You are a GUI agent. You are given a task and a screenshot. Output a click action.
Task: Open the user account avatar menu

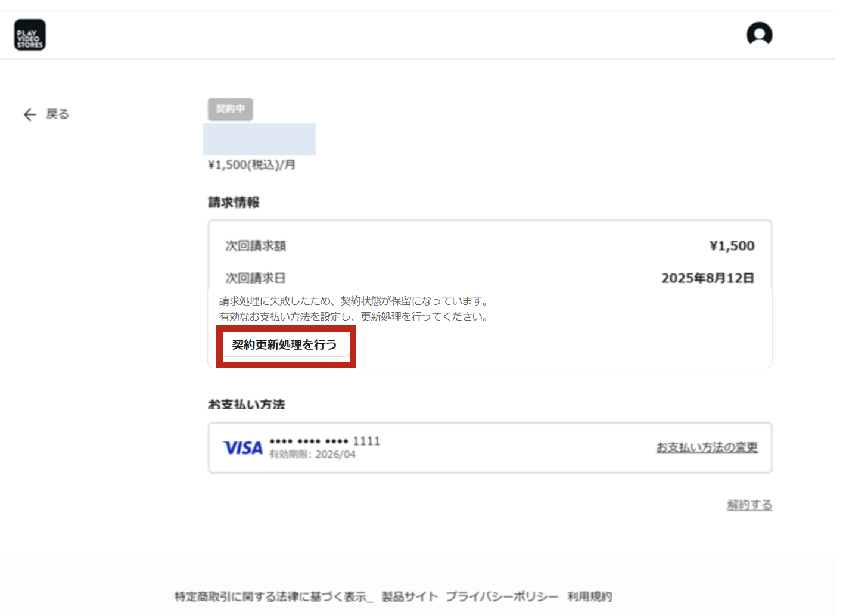point(759,35)
